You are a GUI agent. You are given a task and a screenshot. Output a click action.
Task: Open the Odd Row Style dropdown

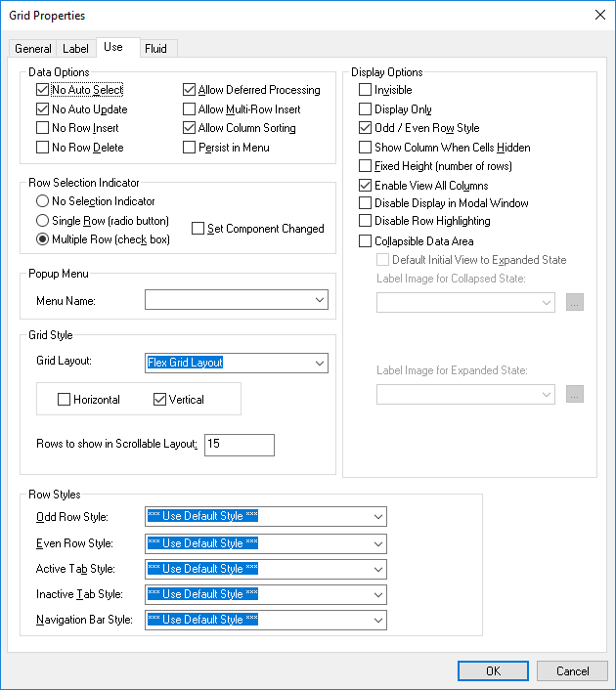(x=266, y=517)
